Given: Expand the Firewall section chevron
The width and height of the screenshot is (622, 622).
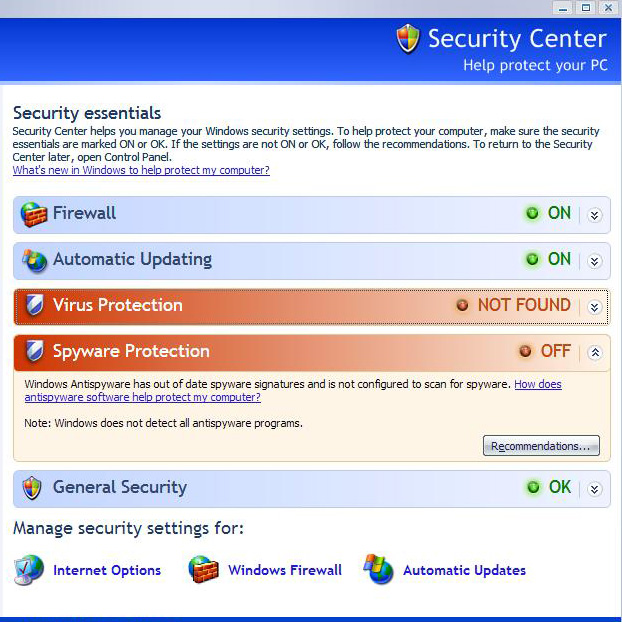Looking at the screenshot, I should pyautogui.click(x=594, y=215).
